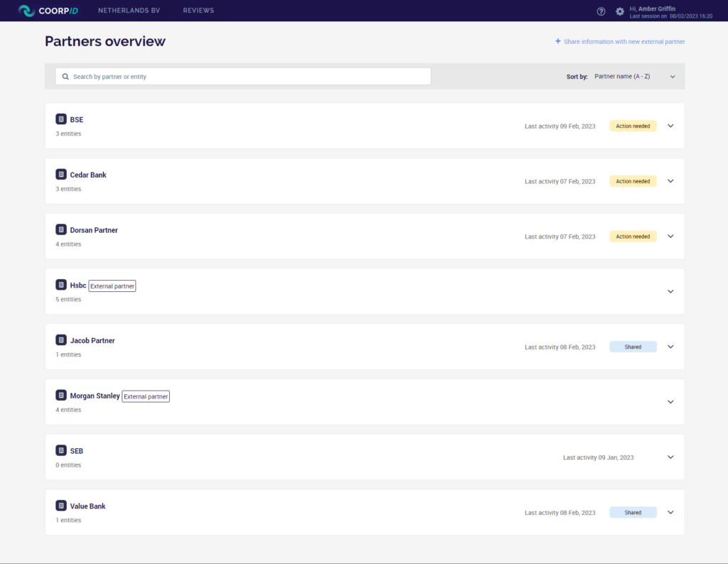Image resolution: width=728 pixels, height=564 pixels.
Task: Select the SEB partner name
Action: [77, 451]
